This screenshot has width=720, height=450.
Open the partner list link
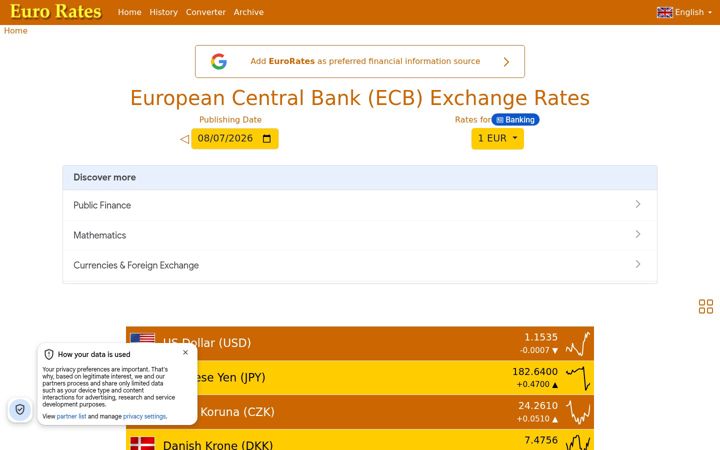[71, 416]
